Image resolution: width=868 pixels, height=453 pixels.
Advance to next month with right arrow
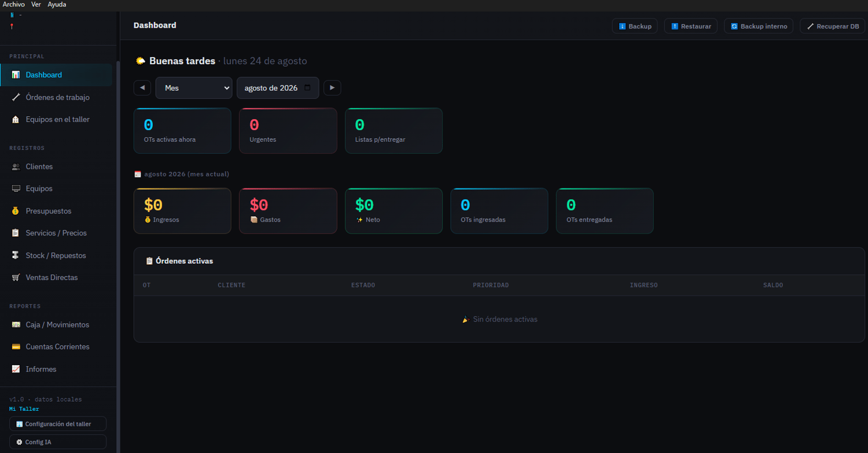coord(332,88)
